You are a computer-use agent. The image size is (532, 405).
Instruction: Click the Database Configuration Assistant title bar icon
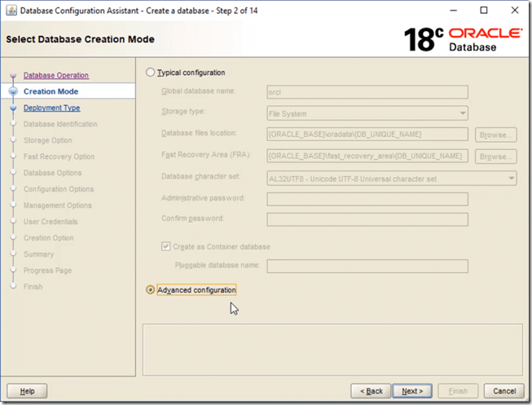(x=10, y=11)
